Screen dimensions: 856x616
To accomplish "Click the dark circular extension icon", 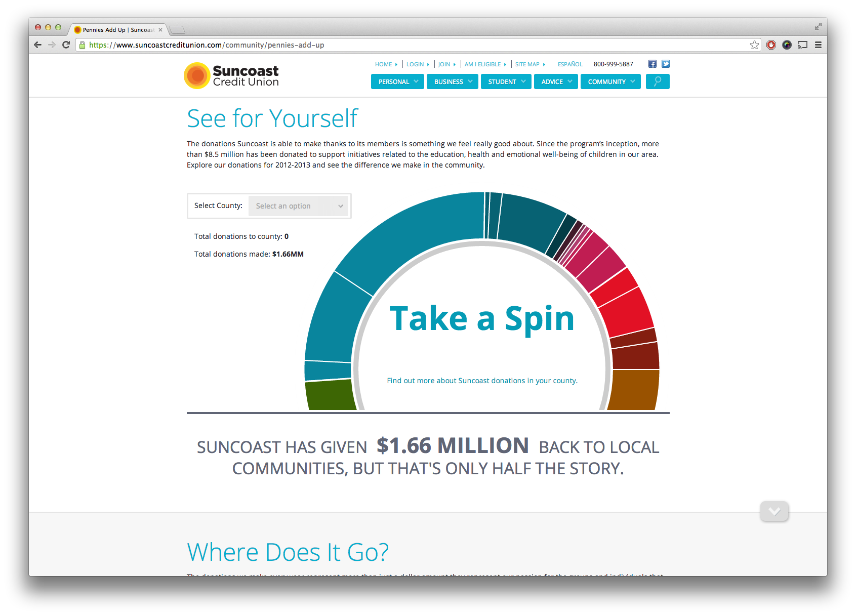I will [x=787, y=45].
